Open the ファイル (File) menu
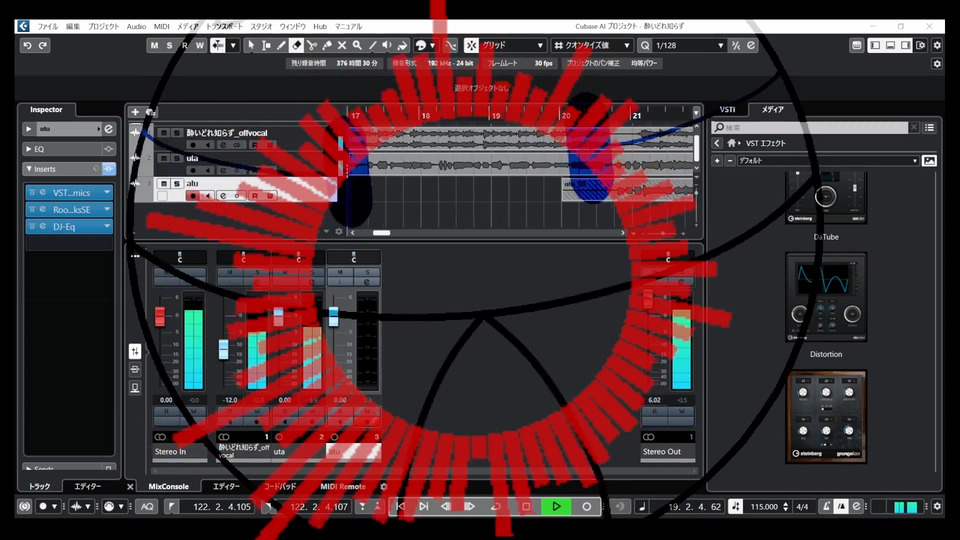Viewport: 960px width, 540px height. pos(48,26)
